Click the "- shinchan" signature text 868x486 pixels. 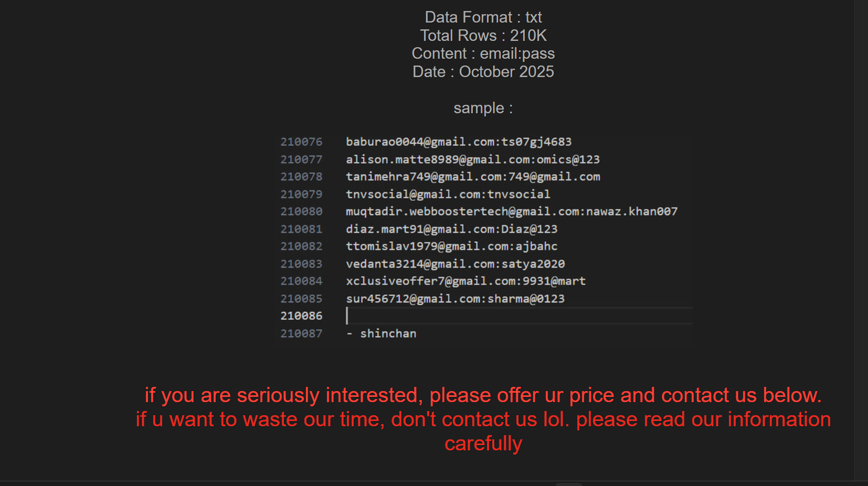coord(382,334)
